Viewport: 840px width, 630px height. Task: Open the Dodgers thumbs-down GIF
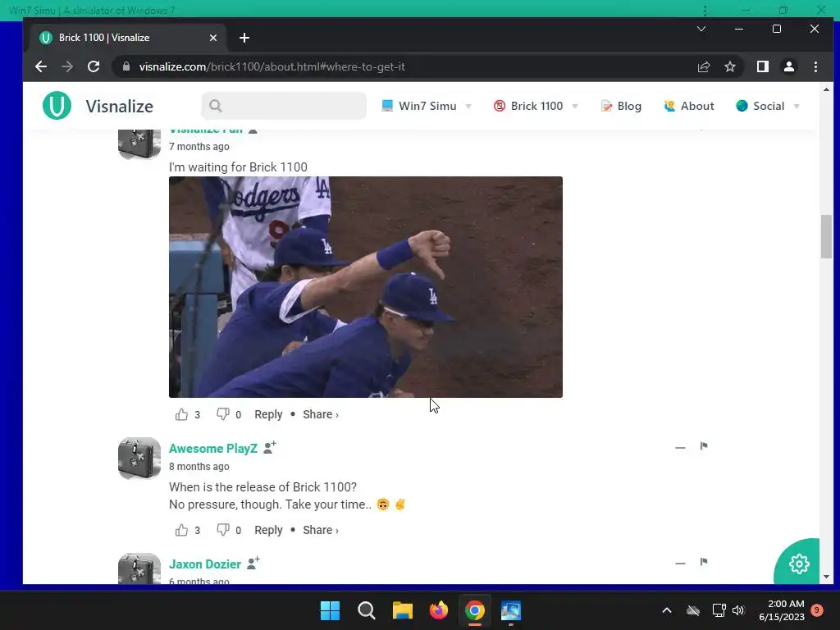click(x=365, y=286)
